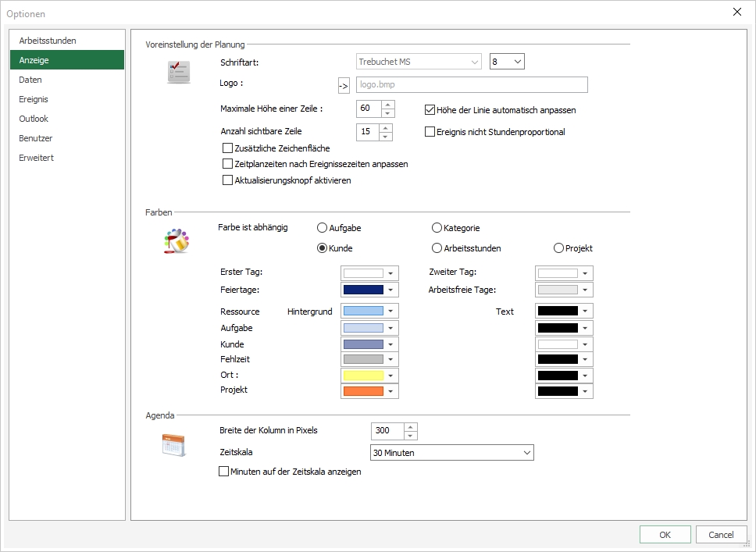Click the planning checklist icon

pyautogui.click(x=178, y=72)
